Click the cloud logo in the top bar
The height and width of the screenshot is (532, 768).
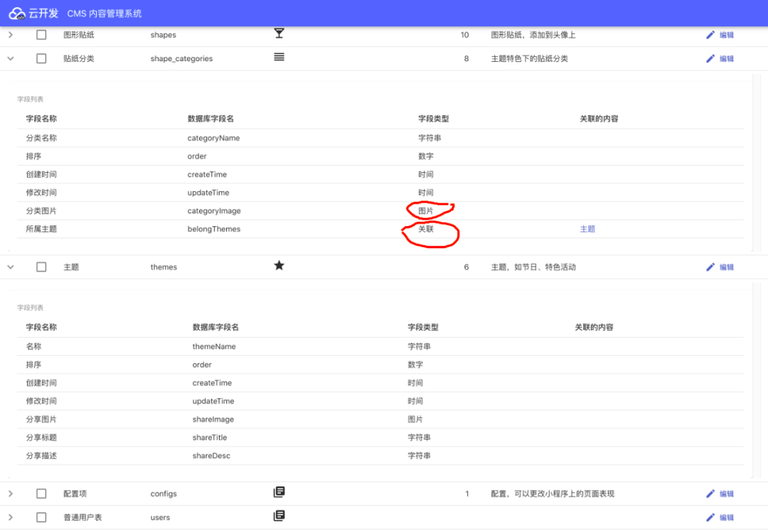point(18,12)
